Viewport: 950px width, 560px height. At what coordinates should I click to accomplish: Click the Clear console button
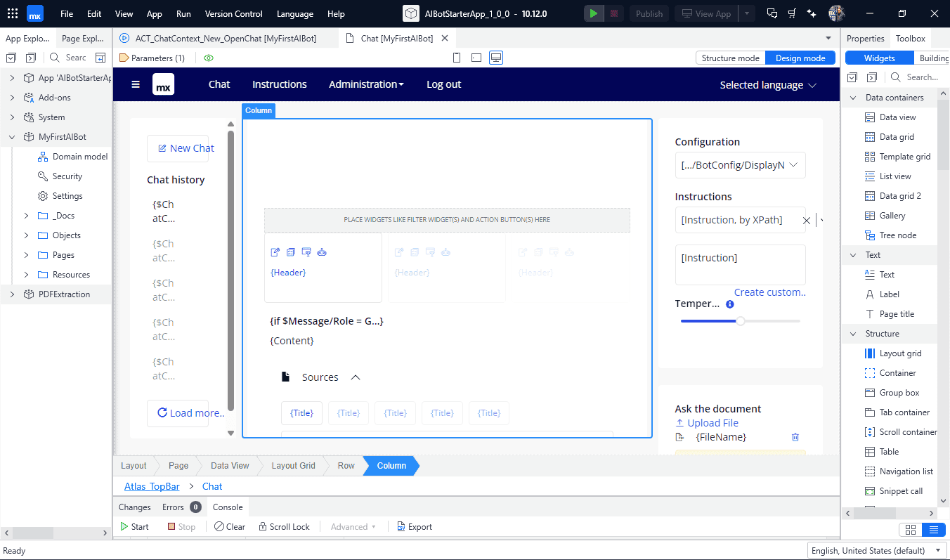230,526
